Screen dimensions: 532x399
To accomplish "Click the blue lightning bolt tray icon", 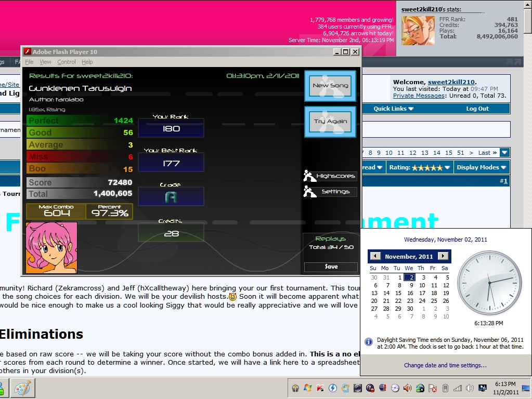I will pyautogui.click(x=332, y=388).
